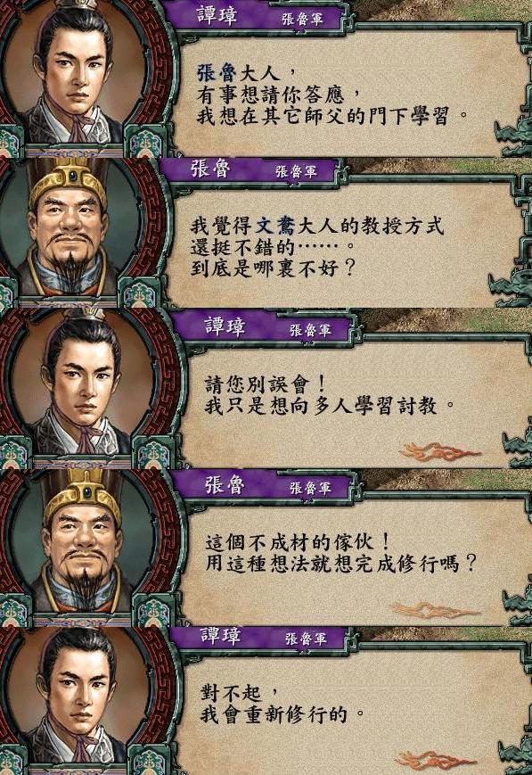Click the line 我想在其它師父的門下學習
The width and height of the screenshot is (532, 775).
coord(333,117)
